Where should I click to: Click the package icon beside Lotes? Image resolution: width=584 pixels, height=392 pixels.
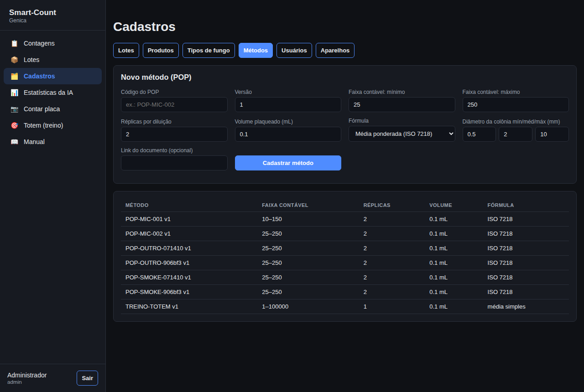15,60
